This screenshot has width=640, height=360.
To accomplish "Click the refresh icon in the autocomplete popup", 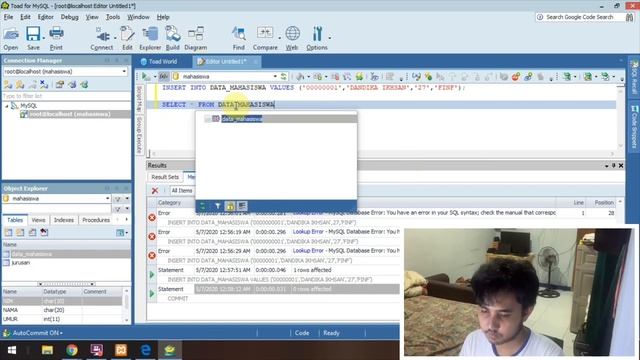I will click(203, 206).
